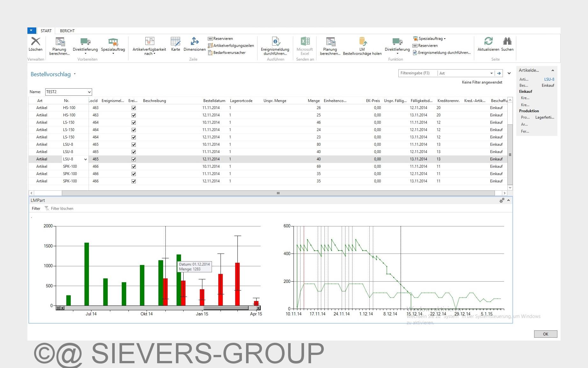
Task: Click the Filter label in LMPart
Action: [x=36, y=208]
